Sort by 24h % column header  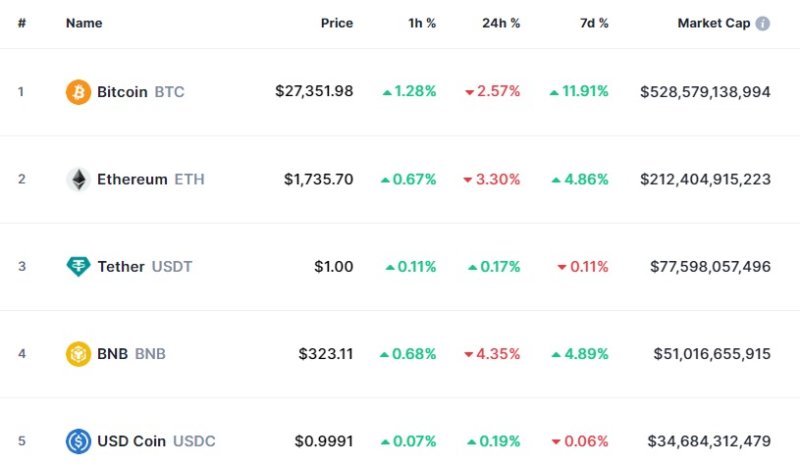(501, 23)
